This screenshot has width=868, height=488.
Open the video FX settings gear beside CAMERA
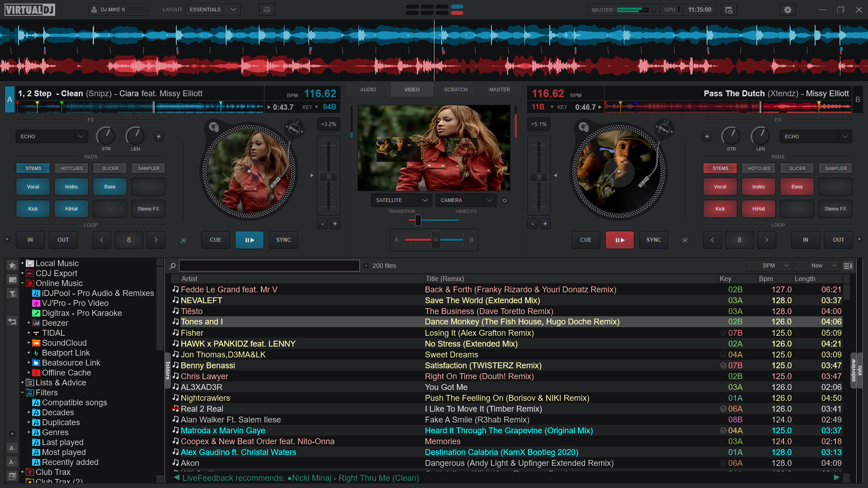pyautogui.click(x=505, y=200)
